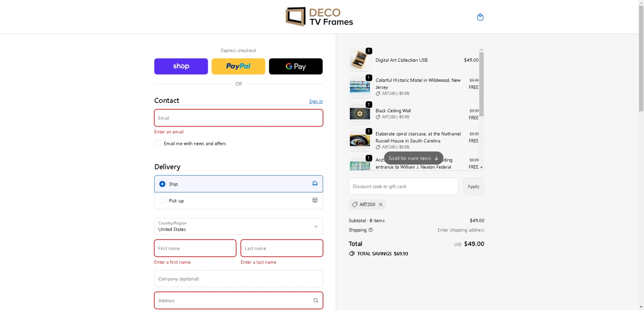Click the Sign in link
The image size is (644, 310).
tap(316, 102)
